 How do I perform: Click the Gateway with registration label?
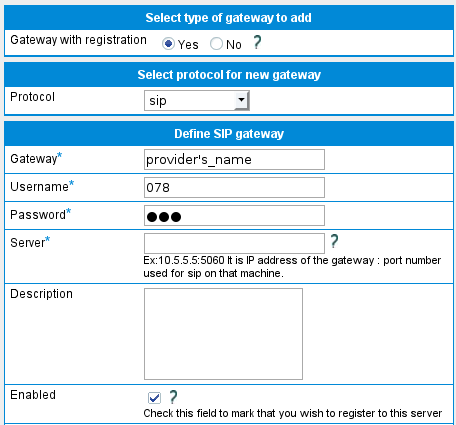[78, 40]
